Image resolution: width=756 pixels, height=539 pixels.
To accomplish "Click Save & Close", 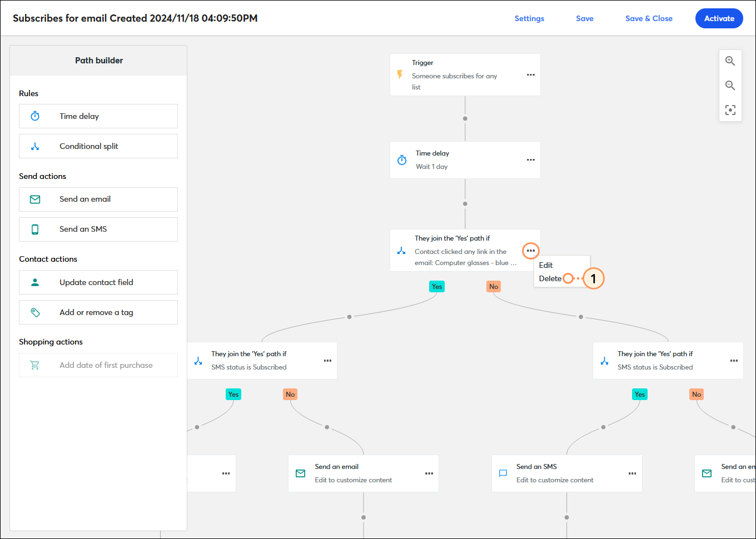I will tap(649, 18).
